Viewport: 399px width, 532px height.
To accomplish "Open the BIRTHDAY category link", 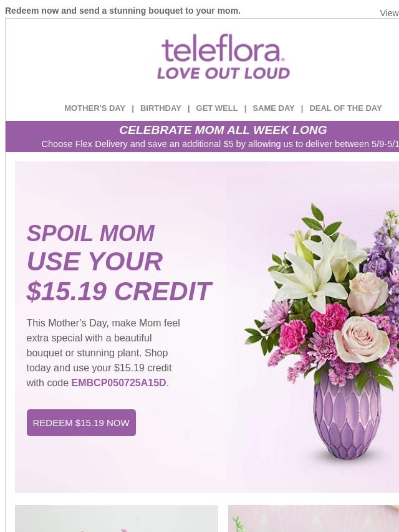I will (161, 108).
